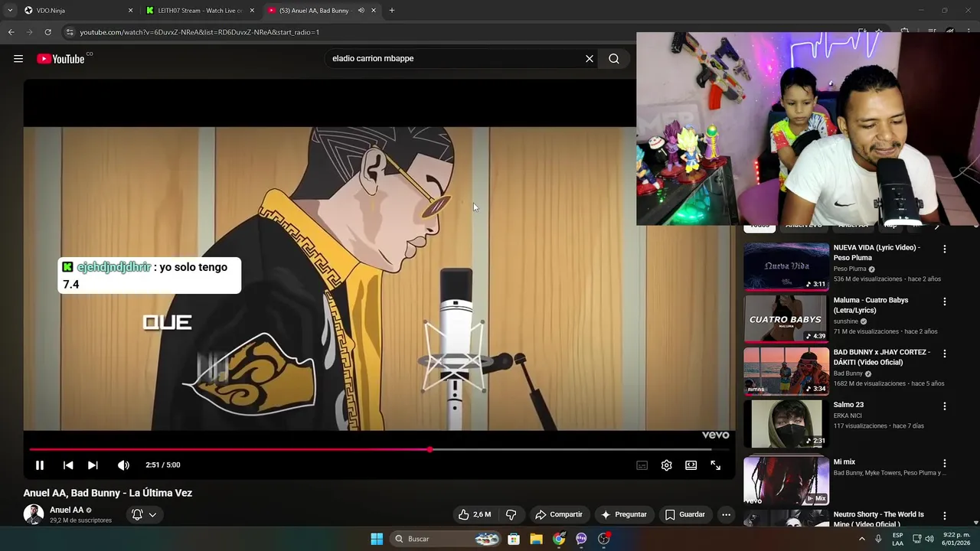Toggle subtitles in the video player
The image size is (980, 551).
[642, 465]
